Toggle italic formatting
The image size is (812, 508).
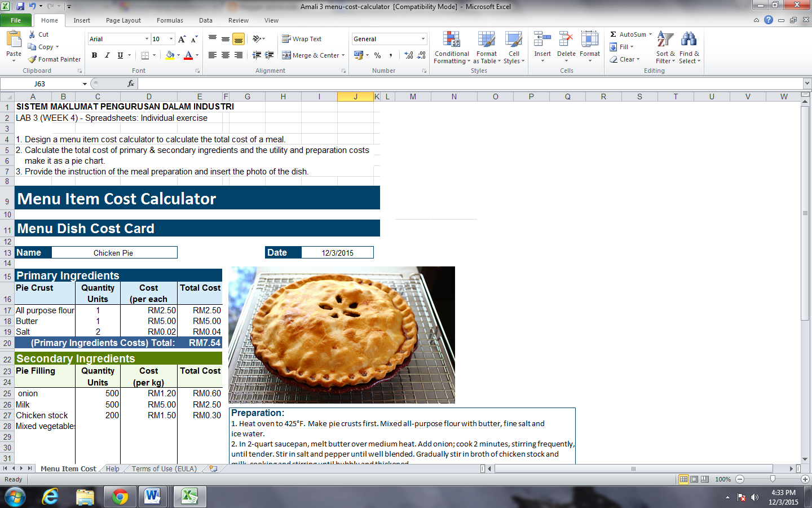(x=107, y=55)
